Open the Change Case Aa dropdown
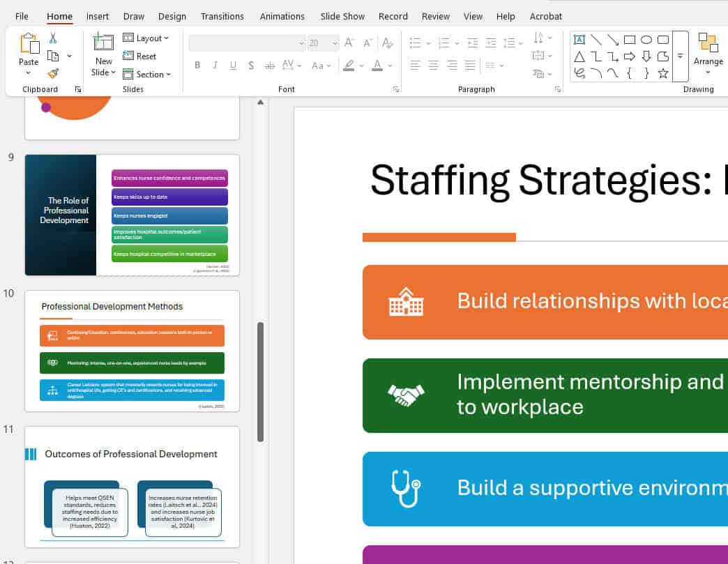728x564 pixels. 321,66
